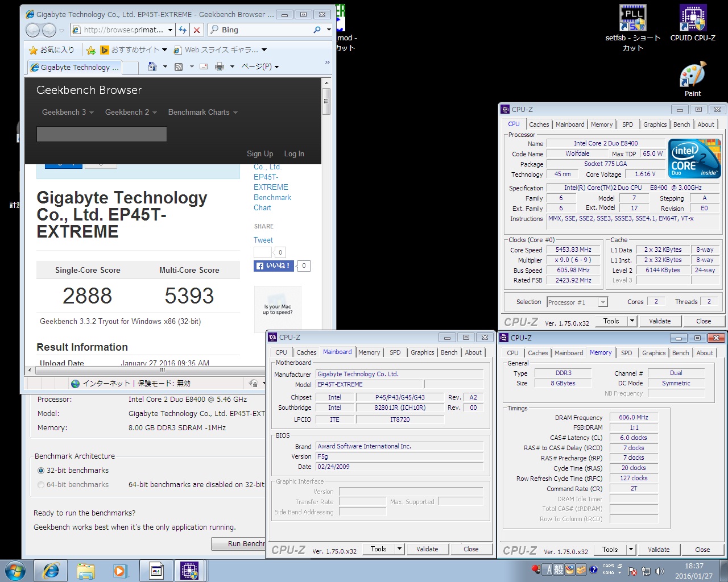This screenshot has height=582, width=728.
Task: Open the Geekbench 2 dropdown menu
Action: 131,112
